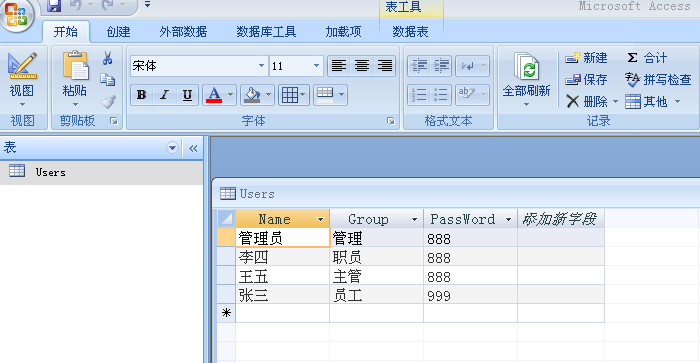Select the 张三 name cell
The image size is (700, 363).
coord(283,295)
